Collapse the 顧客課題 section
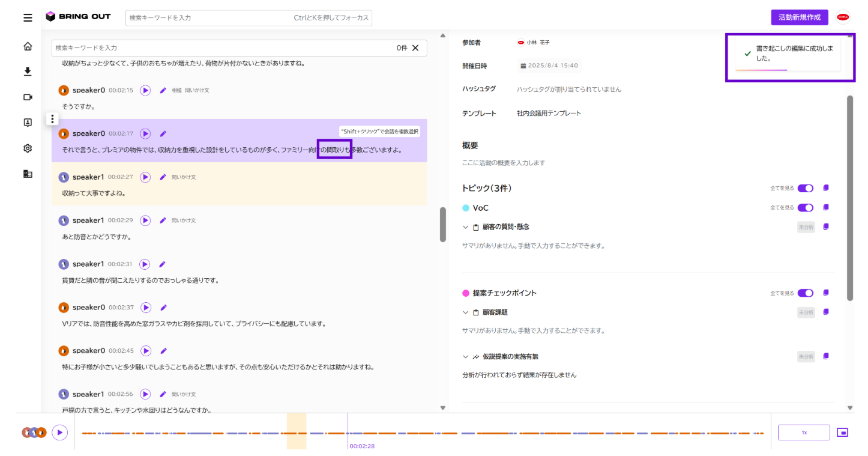The image size is (868, 456). tap(465, 312)
